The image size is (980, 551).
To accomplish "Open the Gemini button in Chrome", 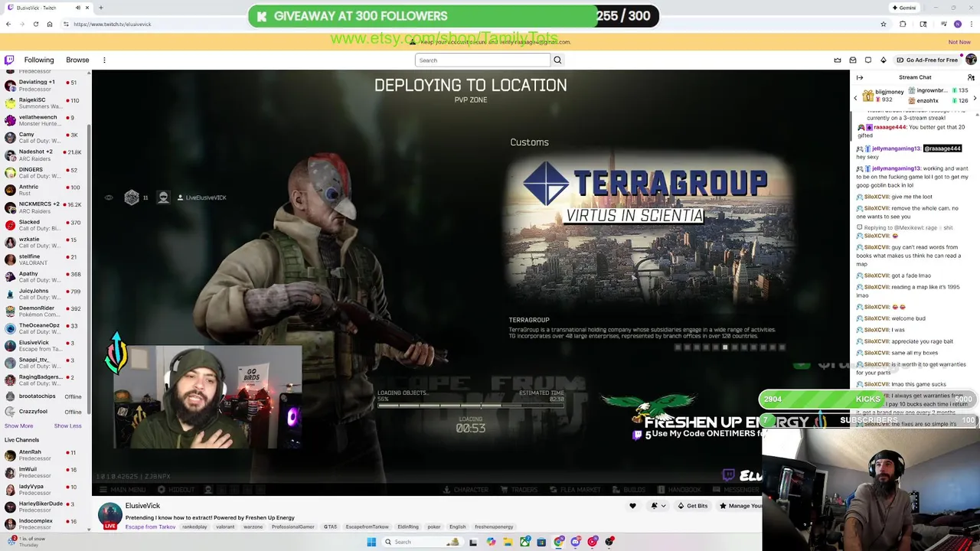I will pyautogui.click(x=904, y=8).
